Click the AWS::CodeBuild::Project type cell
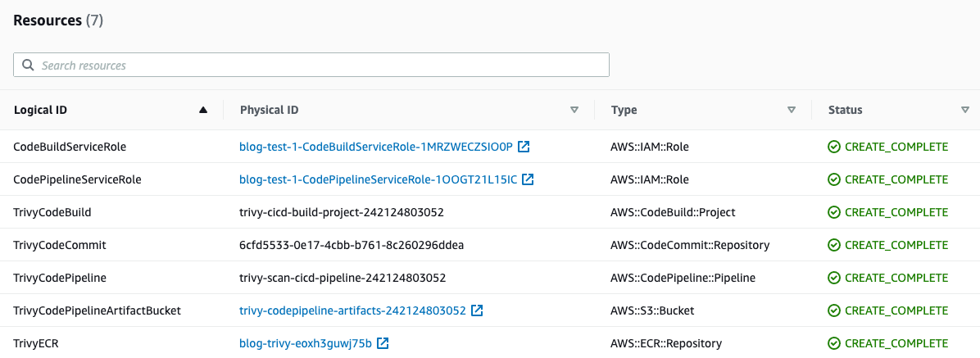The height and width of the screenshot is (358, 980). [x=673, y=212]
